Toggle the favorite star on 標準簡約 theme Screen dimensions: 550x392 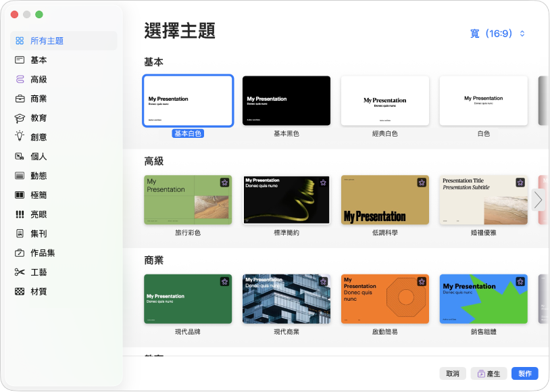point(322,182)
